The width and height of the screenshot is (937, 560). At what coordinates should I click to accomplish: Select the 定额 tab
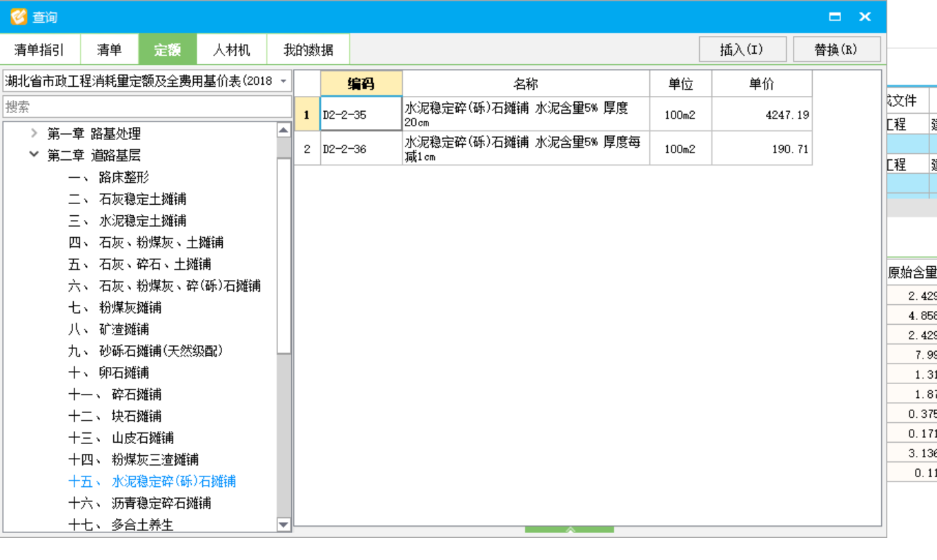coord(168,50)
